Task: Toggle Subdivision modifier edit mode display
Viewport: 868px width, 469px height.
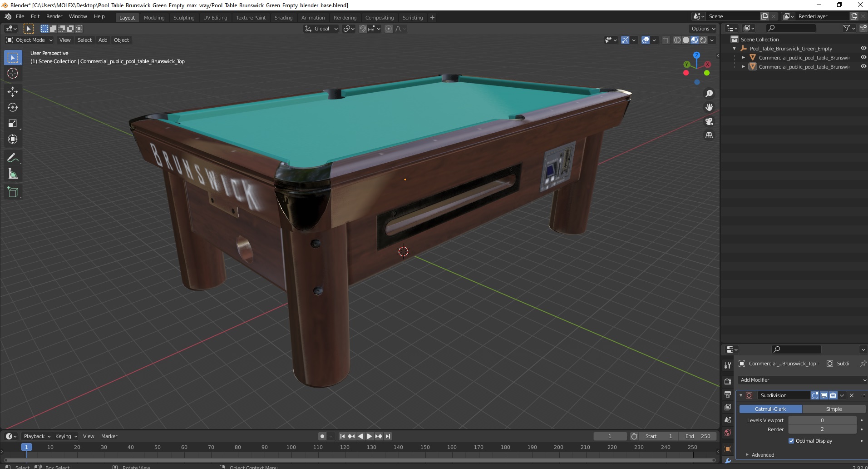Action: point(815,395)
